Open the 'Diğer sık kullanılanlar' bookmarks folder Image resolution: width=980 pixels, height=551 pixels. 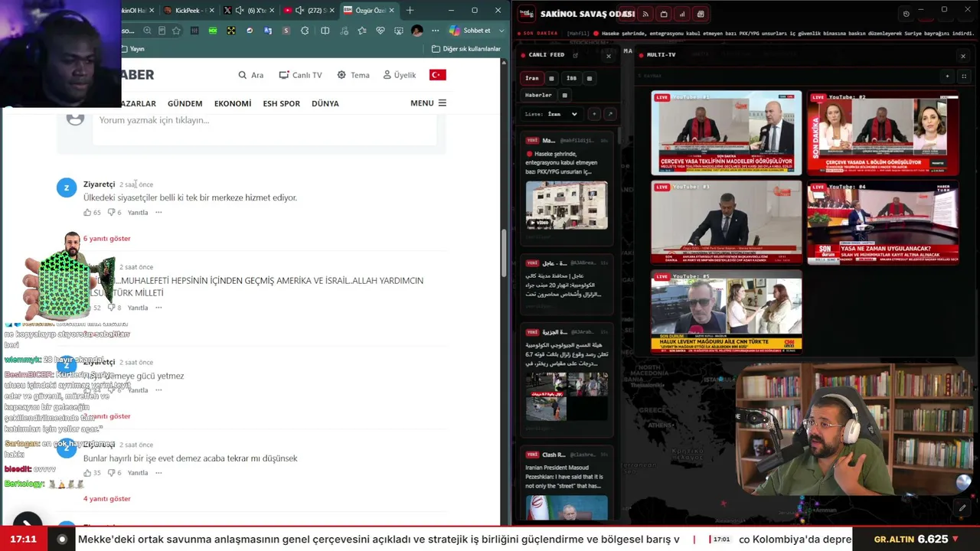pos(466,49)
